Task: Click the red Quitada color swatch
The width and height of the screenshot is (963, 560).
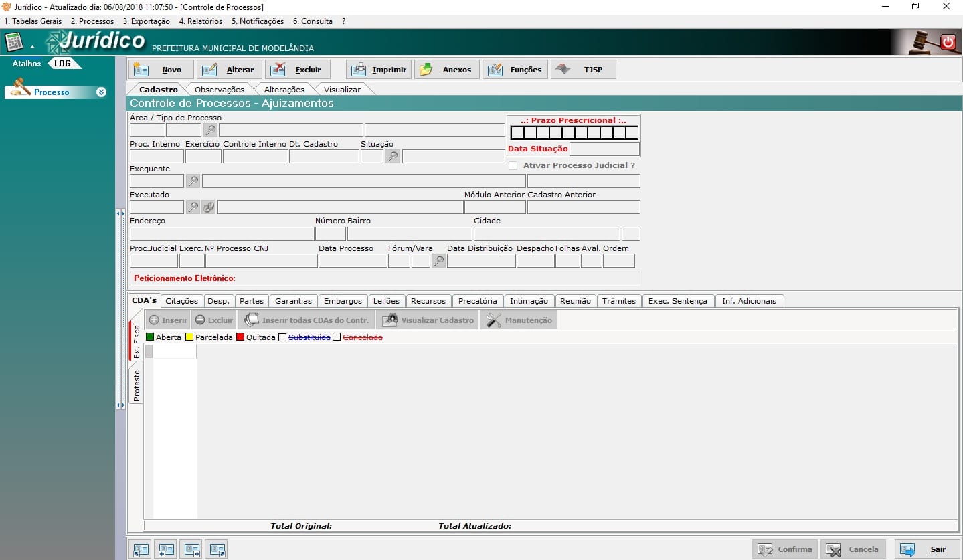Action: (240, 337)
